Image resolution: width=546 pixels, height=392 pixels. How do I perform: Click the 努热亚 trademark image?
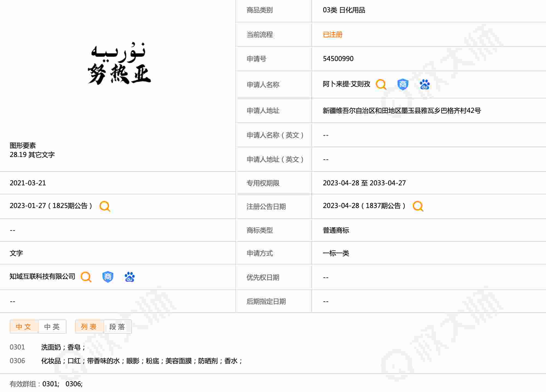(119, 64)
